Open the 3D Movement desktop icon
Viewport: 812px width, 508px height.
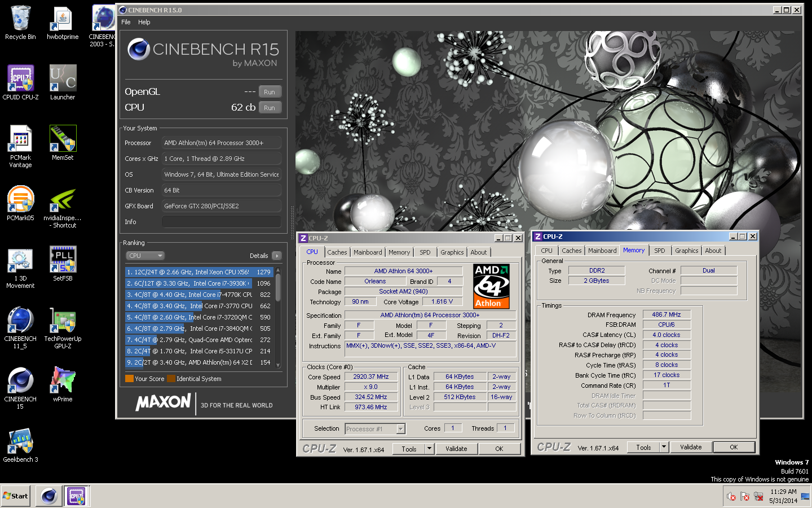coord(20,267)
